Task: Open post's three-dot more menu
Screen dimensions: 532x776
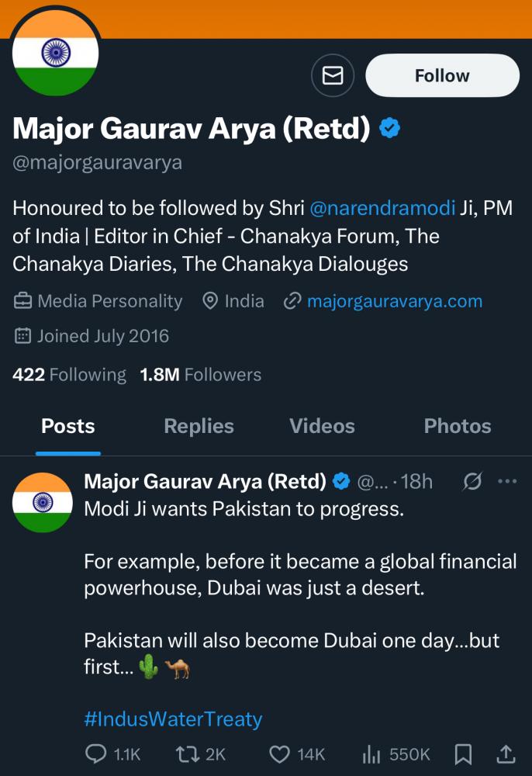Action: tap(506, 482)
